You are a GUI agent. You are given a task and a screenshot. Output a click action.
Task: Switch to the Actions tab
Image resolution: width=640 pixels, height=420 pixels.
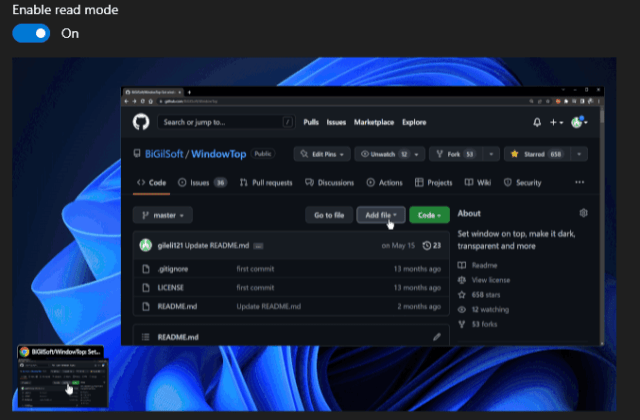(x=384, y=182)
